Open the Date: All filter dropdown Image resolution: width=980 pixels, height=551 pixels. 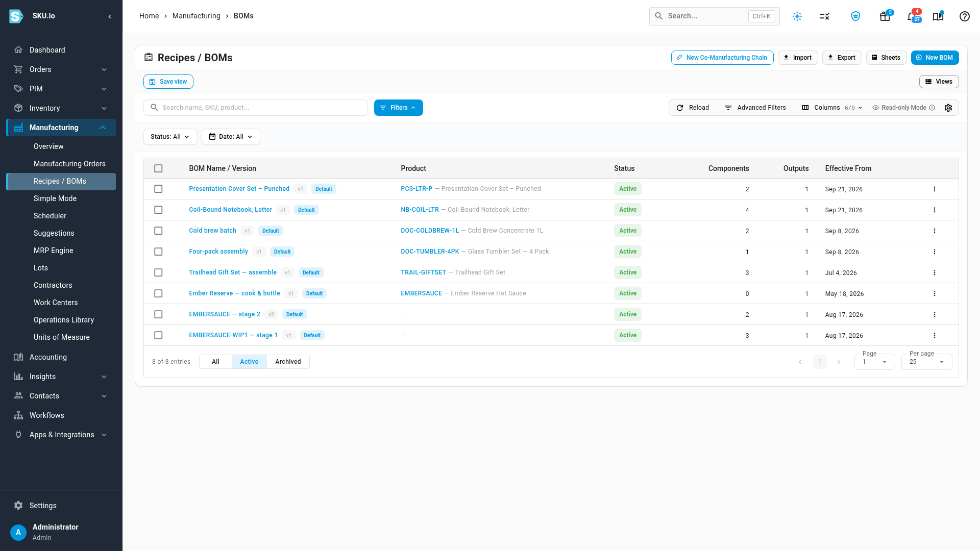click(231, 137)
